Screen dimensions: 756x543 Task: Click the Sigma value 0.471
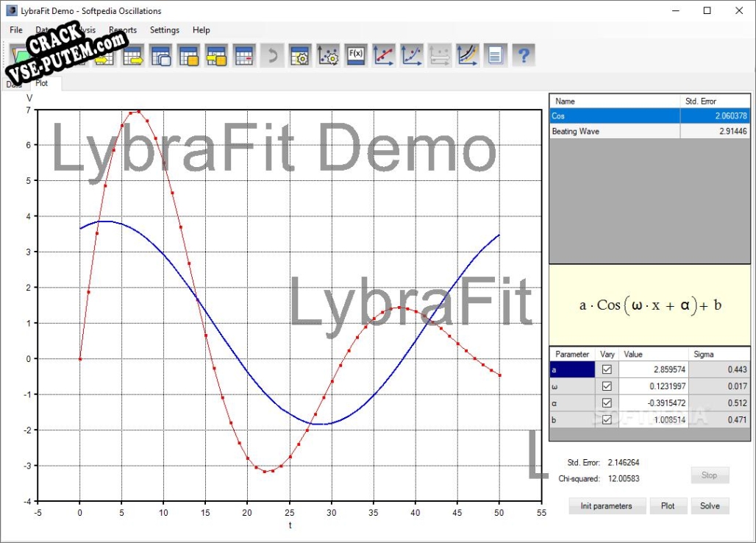click(719, 419)
